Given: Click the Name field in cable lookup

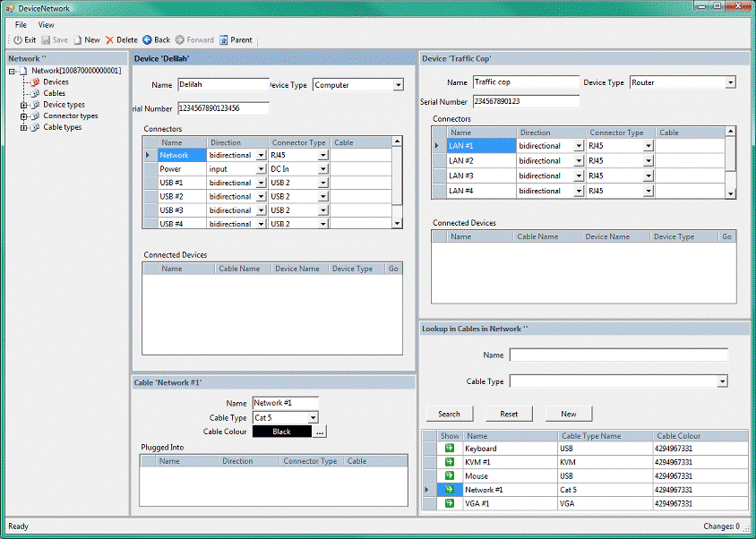Looking at the screenshot, I should pos(618,355).
